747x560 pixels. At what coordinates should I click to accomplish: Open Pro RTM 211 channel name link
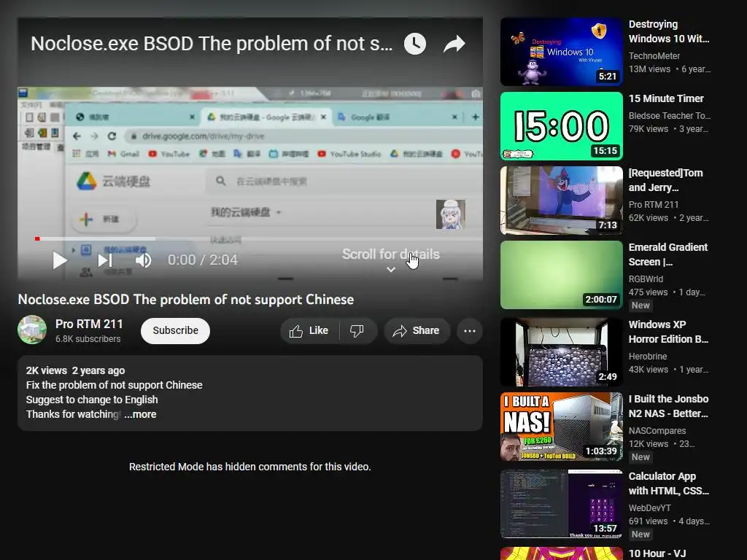click(89, 324)
